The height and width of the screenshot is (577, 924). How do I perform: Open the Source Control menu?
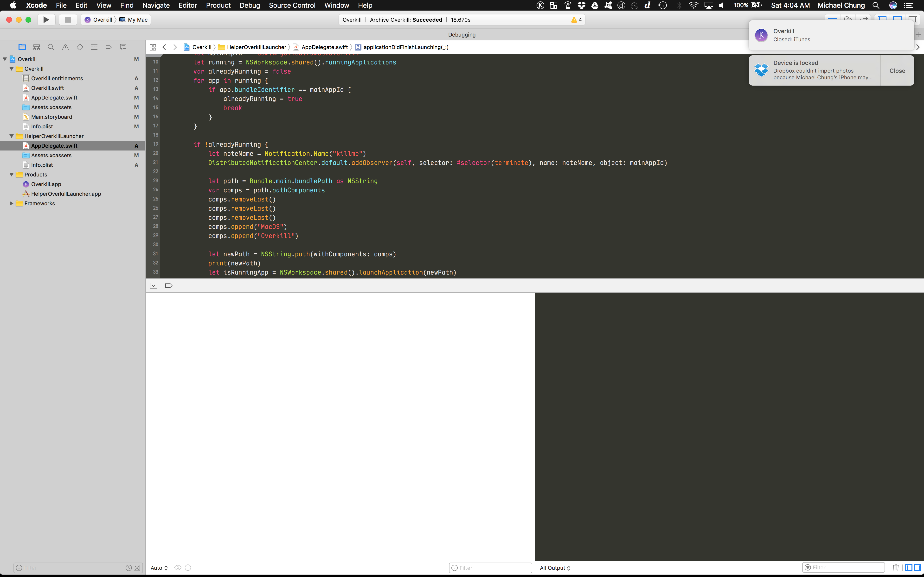coord(292,5)
